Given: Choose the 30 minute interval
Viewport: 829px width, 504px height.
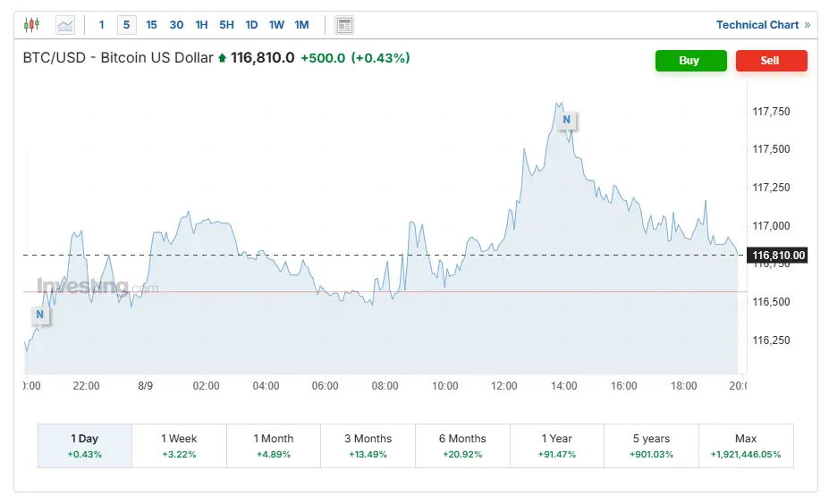Looking at the screenshot, I should (176, 25).
